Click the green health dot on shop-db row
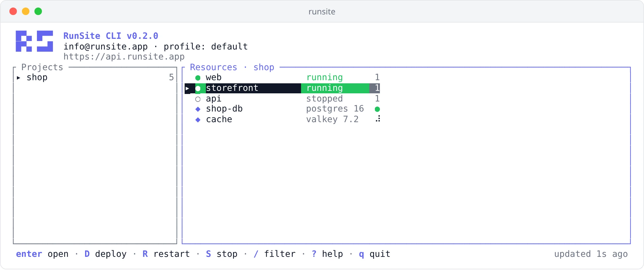Image resolution: width=644 pixels, height=270 pixels. pos(377,109)
